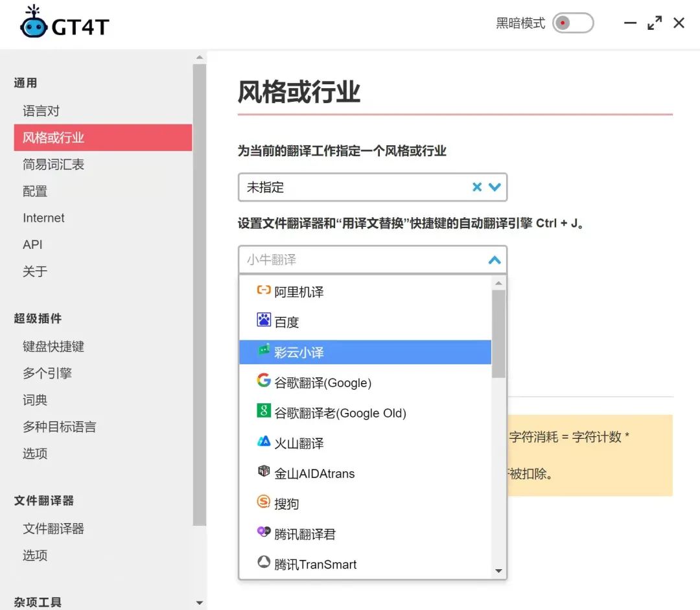Click the 杂项工具 section heading

pyautogui.click(x=38, y=602)
